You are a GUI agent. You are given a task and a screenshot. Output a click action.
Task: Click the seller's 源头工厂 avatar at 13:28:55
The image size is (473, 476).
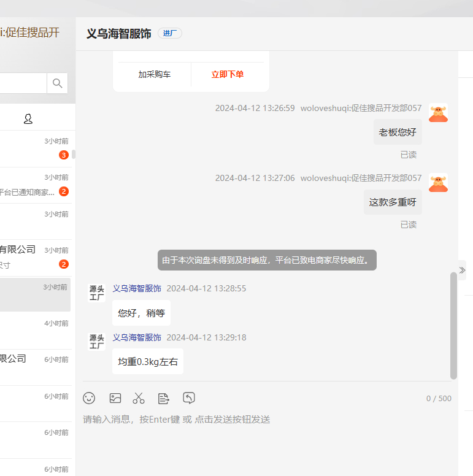(x=97, y=293)
